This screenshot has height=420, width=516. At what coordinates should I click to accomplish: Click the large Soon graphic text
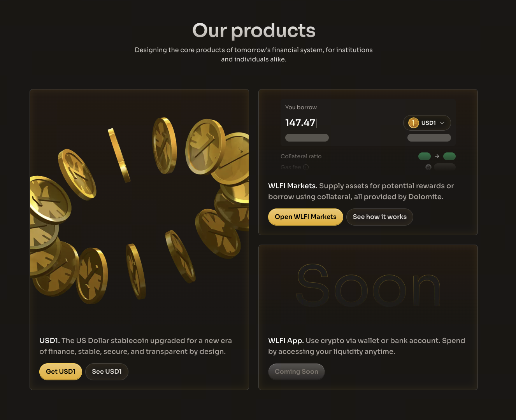point(368,286)
